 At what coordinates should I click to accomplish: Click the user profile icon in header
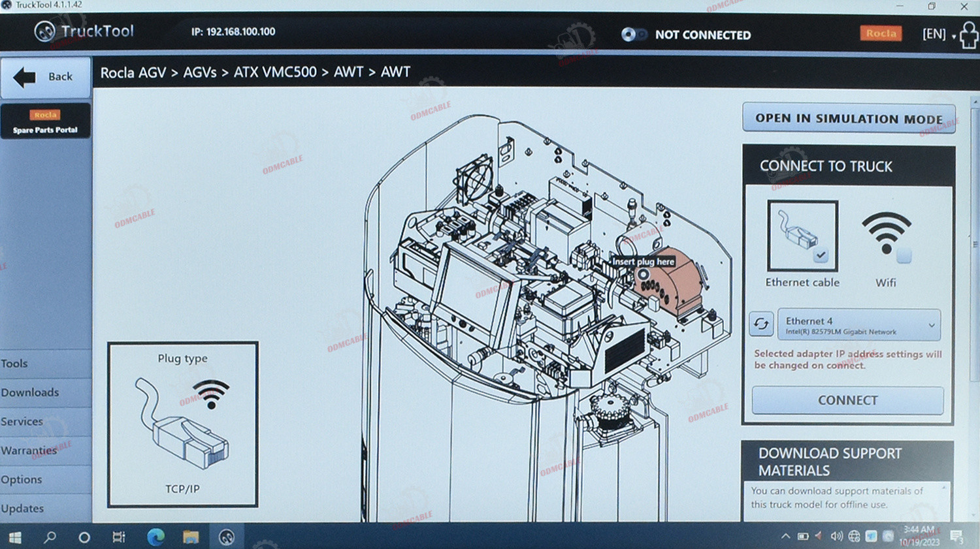tap(970, 35)
